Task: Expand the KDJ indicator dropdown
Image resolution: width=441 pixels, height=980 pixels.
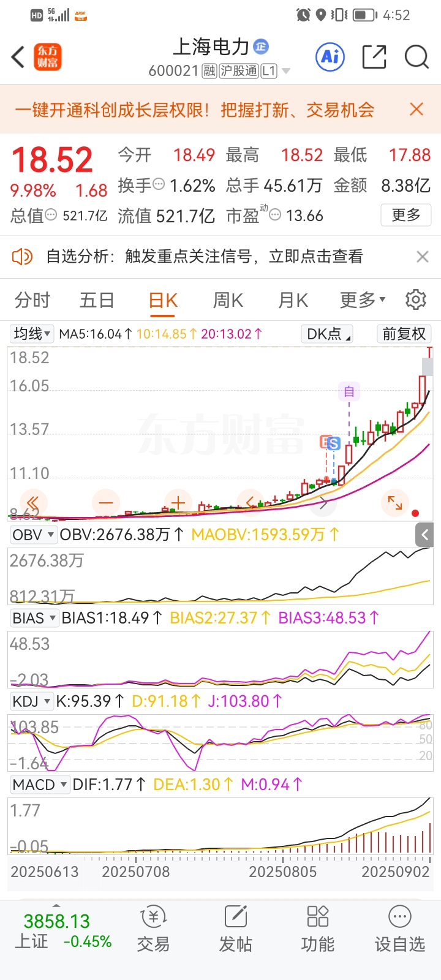Action: [x=32, y=701]
